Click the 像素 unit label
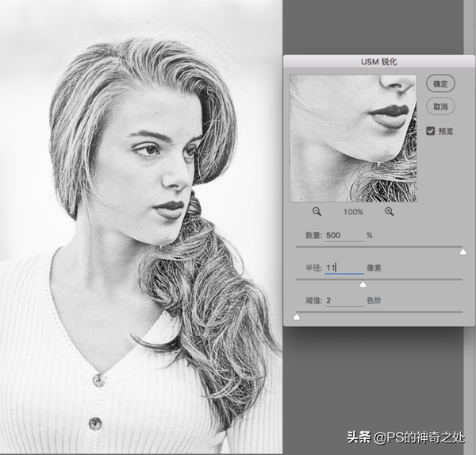The height and width of the screenshot is (455, 476). pyautogui.click(x=374, y=268)
